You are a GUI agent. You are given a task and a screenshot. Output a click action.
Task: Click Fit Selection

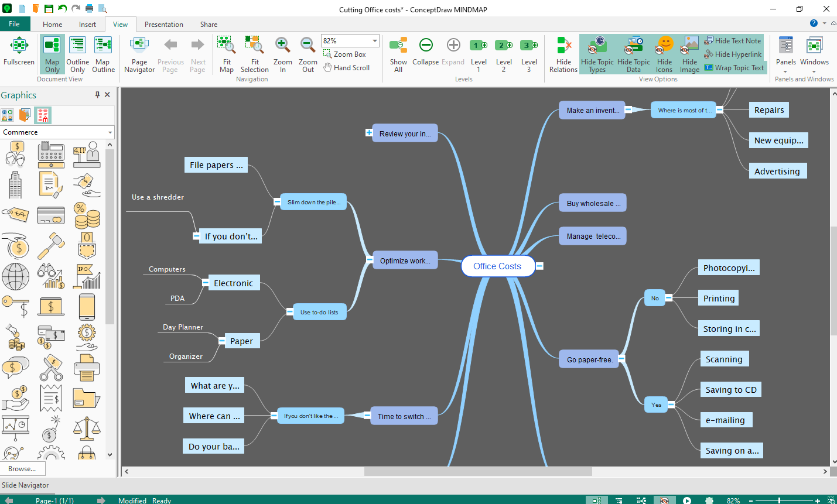[x=254, y=54]
